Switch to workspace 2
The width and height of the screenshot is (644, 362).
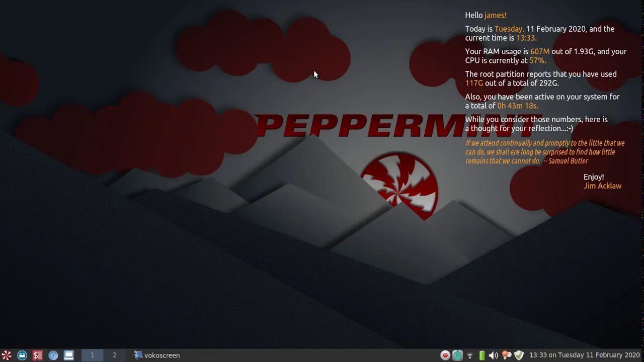coord(115,355)
